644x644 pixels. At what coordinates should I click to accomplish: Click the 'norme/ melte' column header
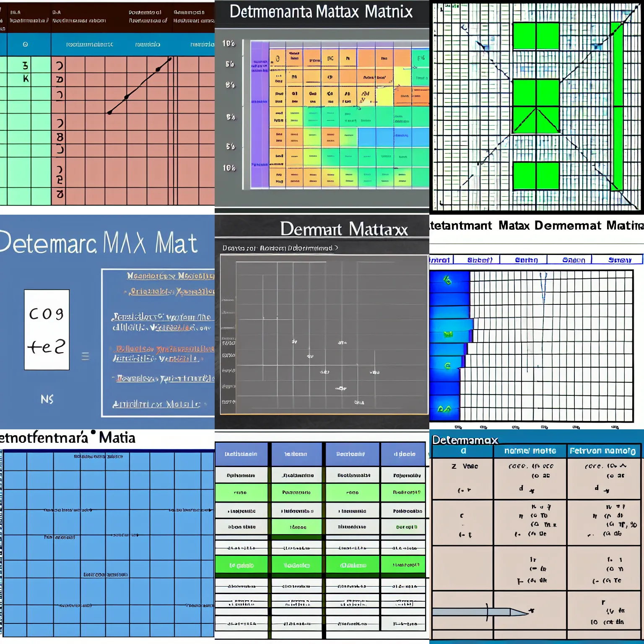click(x=530, y=451)
